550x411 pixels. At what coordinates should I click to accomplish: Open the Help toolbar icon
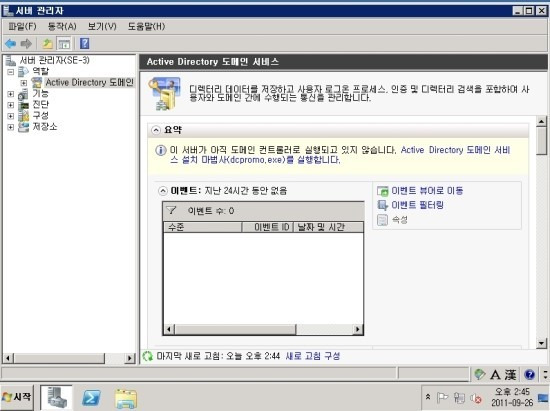[85, 43]
